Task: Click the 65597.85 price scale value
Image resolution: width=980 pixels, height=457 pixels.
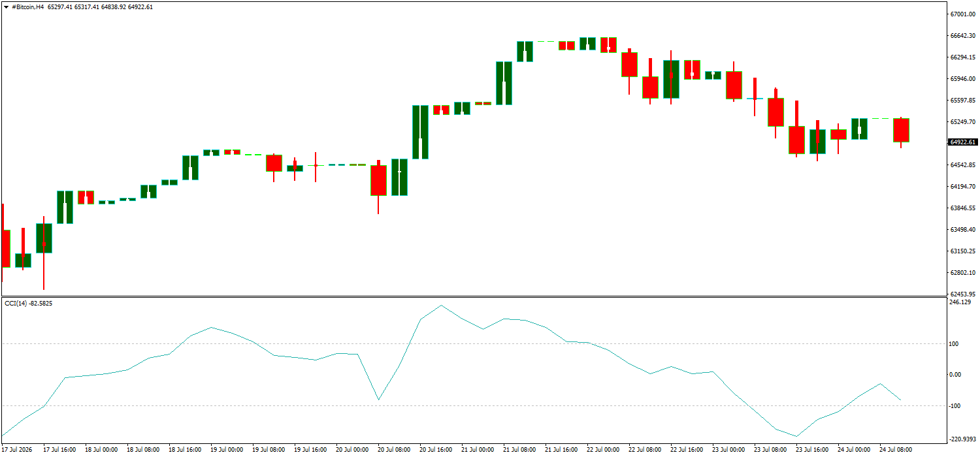Action: (962, 101)
